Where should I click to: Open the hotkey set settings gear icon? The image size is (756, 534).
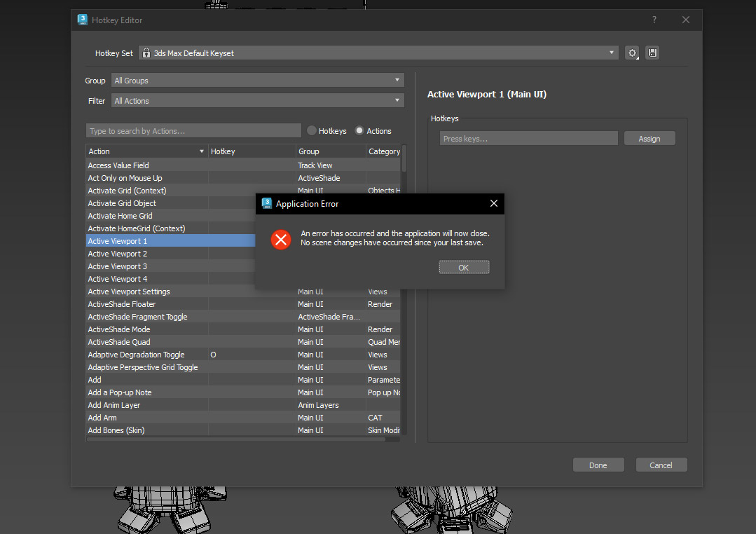(x=631, y=53)
